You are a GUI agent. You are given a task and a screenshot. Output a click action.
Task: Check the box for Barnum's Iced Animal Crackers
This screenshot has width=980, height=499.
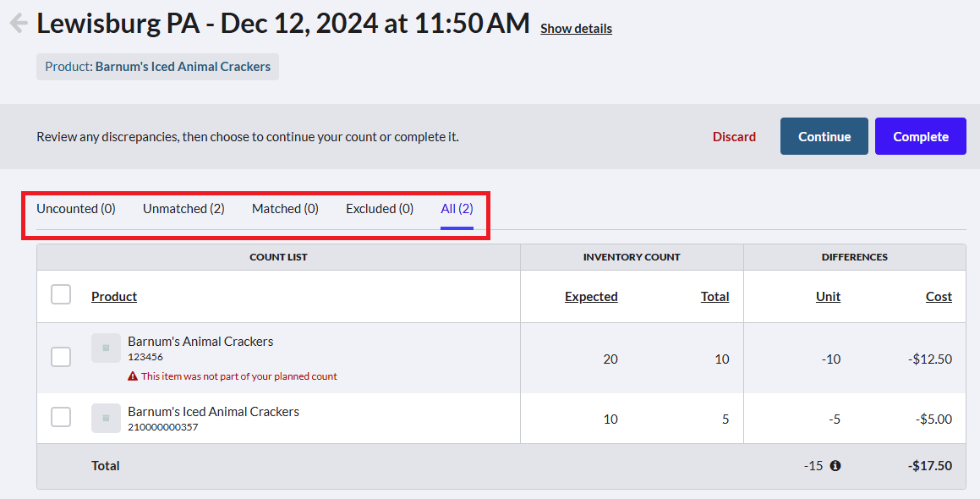pos(61,417)
